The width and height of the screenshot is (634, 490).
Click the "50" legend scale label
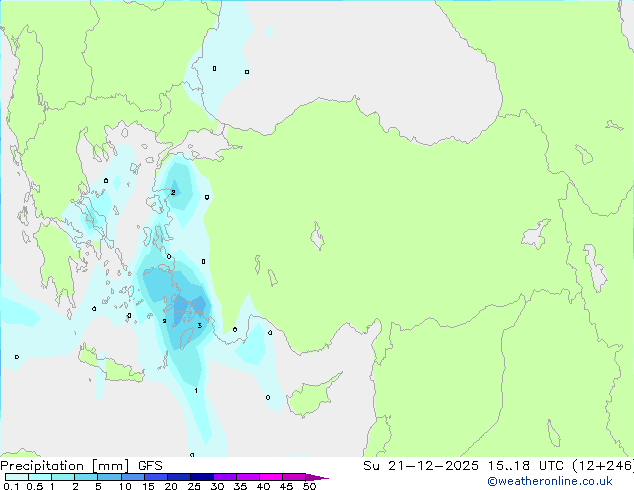click(309, 486)
